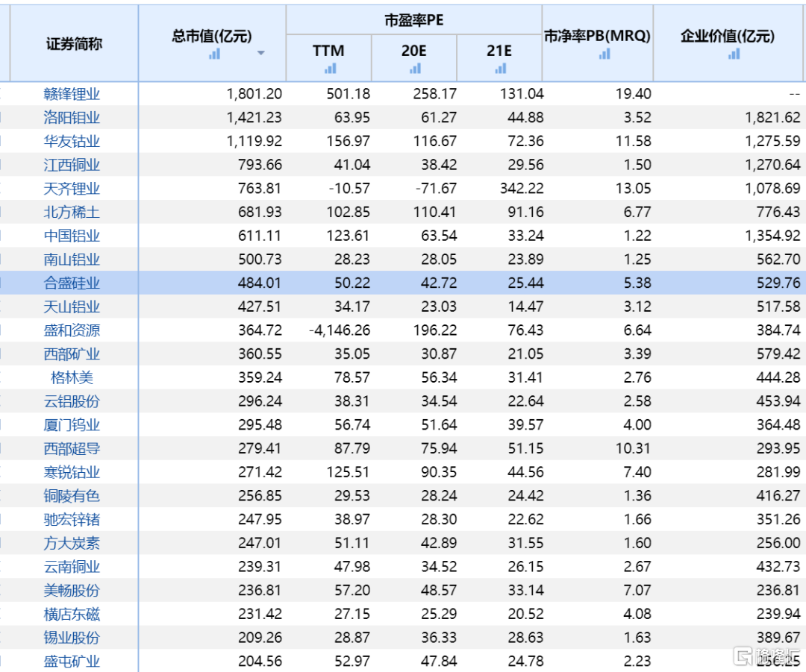Select 天山铝业 21E value 14.47
This screenshot has width=806, height=672.
(526, 307)
